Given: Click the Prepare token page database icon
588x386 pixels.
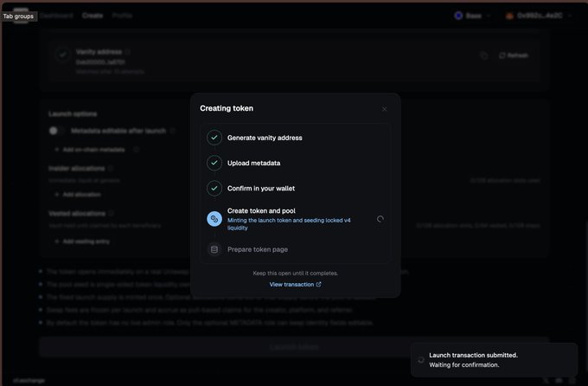Looking at the screenshot, I should pyautogui.click(x=214, y=249).
